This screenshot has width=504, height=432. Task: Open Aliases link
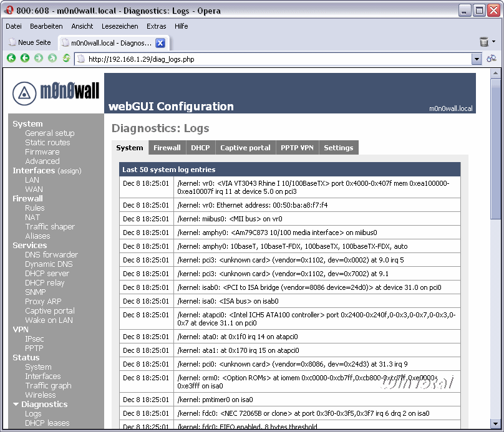coord(37,236)
